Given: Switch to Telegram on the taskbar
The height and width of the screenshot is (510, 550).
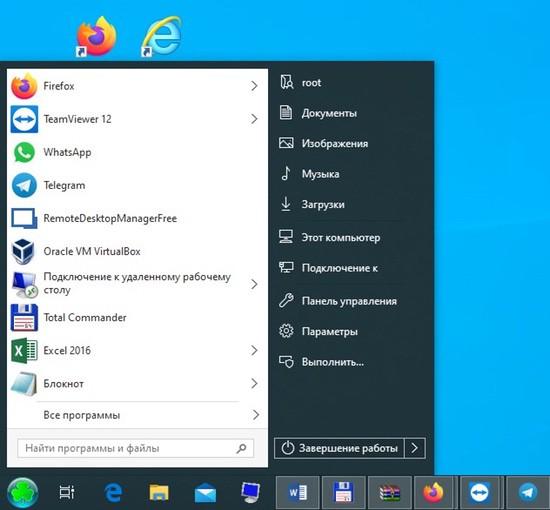Looking at the screenshot, I should tap(528, 492).
